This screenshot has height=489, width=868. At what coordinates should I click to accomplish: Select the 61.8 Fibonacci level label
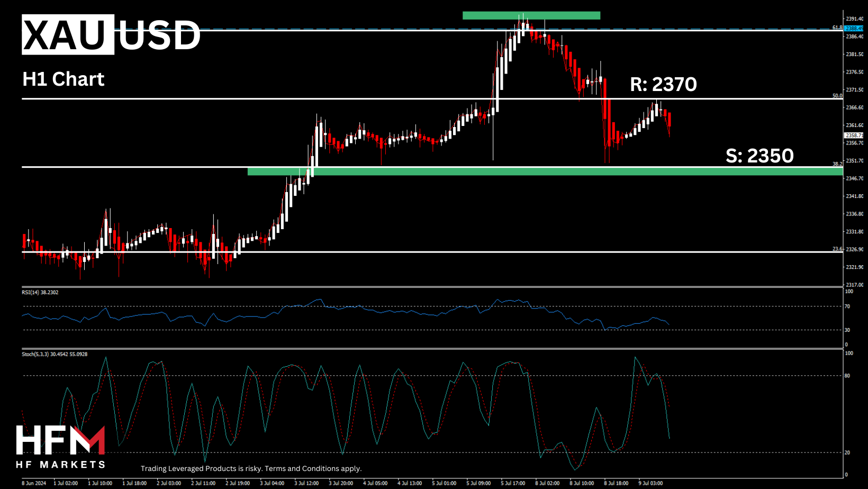click(x=837, y=28)
